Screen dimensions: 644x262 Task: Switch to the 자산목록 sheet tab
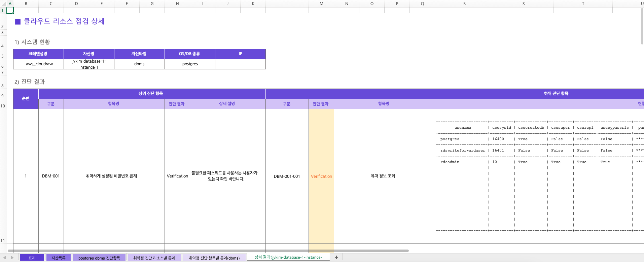point(58,258)
